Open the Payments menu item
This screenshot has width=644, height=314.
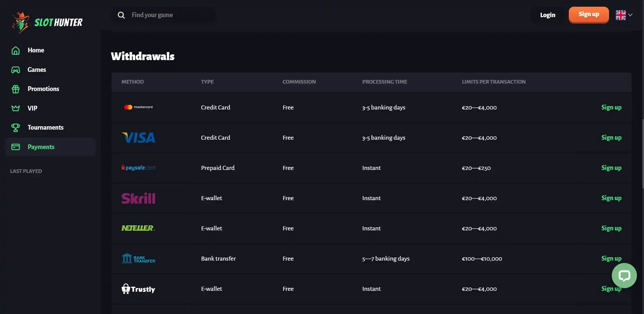click(41, 147)
